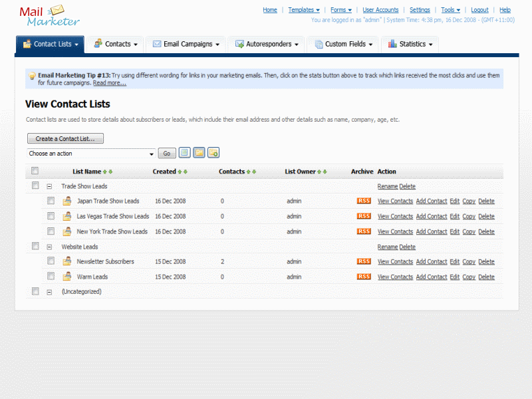Sort Contacts column descending with down arrow
Image resolution: width=532 pixels, height=399 pixels.
pyautogui.click(x=254, y=172)
